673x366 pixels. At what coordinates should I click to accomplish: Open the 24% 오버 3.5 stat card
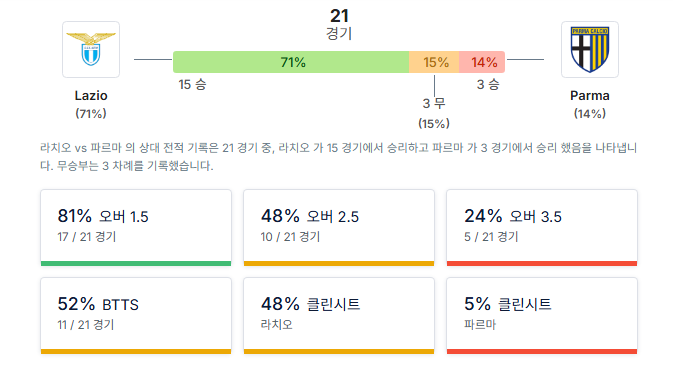[x=542, y=228]
